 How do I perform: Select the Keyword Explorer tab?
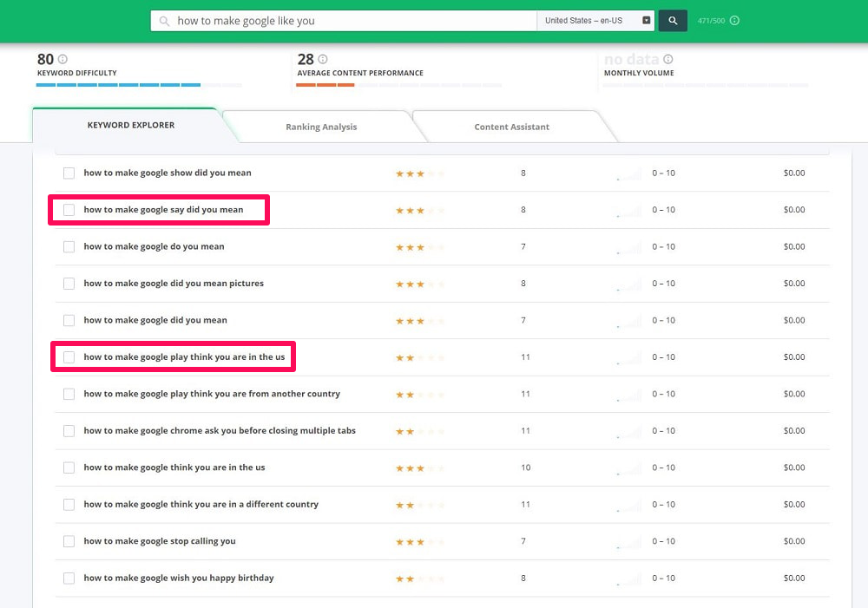coord(131,125)
